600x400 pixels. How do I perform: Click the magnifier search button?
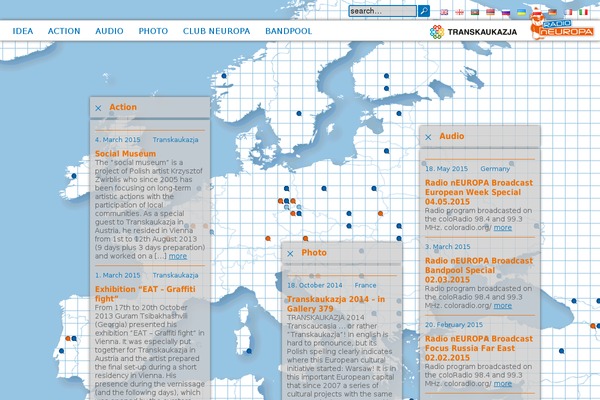(424, 11)
